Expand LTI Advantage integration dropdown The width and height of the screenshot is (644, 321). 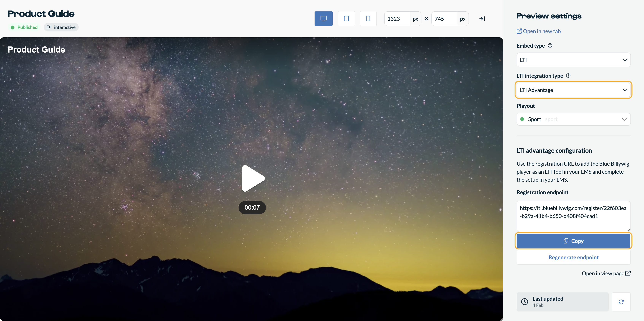573,90
